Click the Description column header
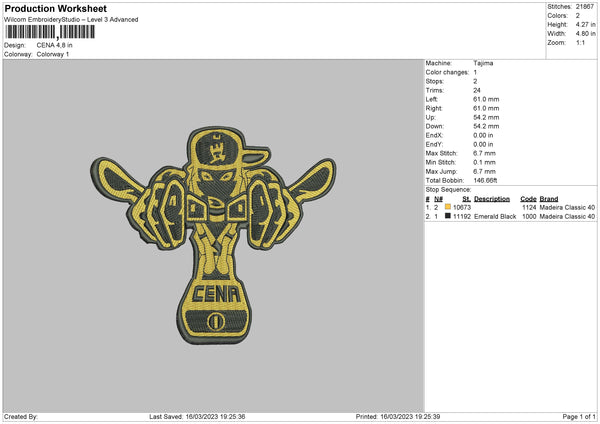Viewport: 600px width, 424px height. (x=492, y=199)
